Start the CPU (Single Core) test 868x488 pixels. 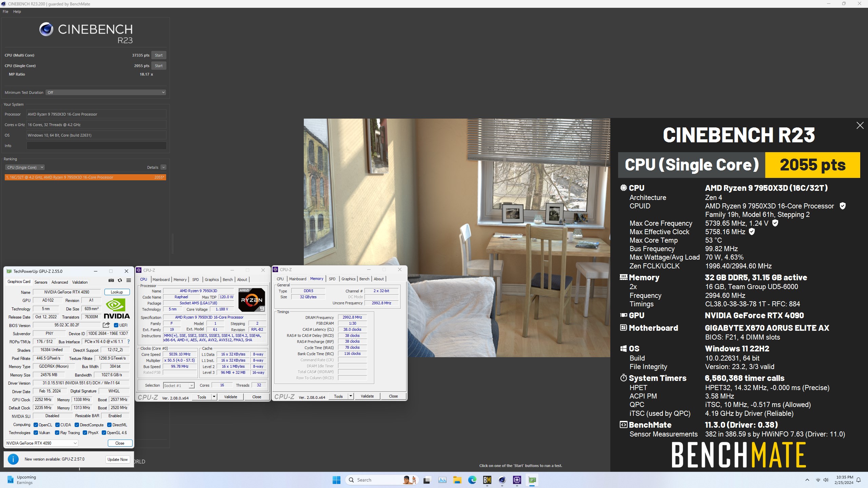(x=159, y=66)
